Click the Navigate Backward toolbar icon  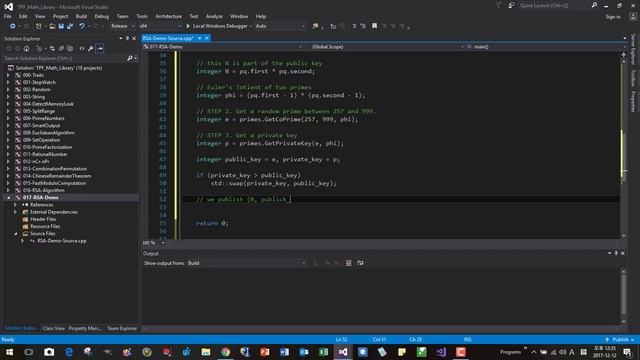(x=12, y=26)
